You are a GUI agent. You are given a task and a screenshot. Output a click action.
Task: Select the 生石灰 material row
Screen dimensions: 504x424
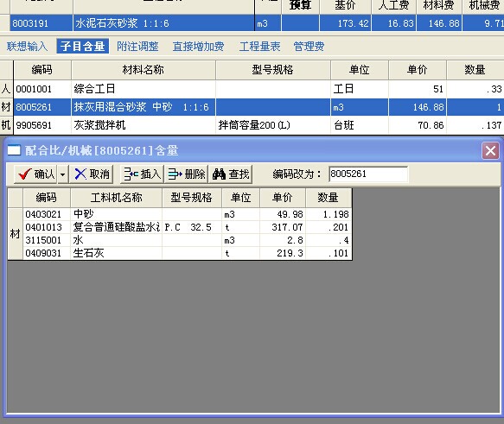pos(188,253)
